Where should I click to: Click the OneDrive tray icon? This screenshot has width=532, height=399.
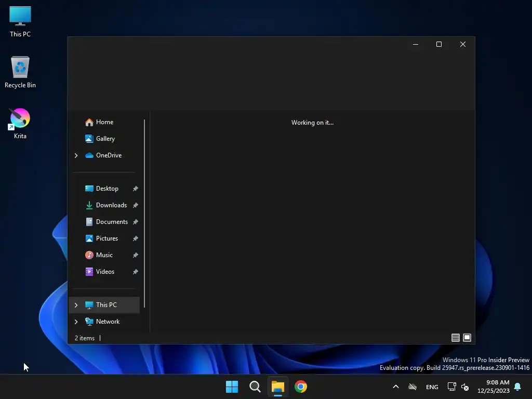413,387
